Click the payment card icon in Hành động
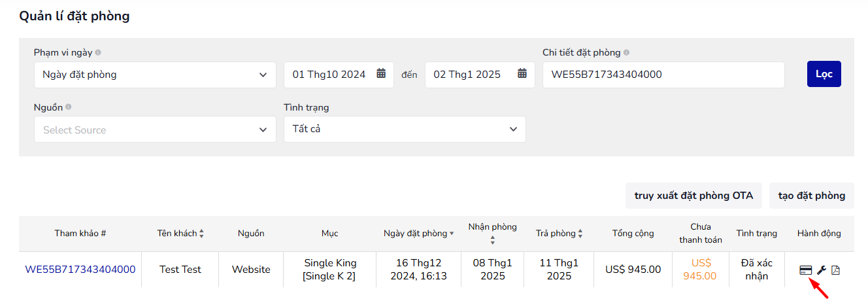Screen dimensions: 868x301 coord(806,270)
